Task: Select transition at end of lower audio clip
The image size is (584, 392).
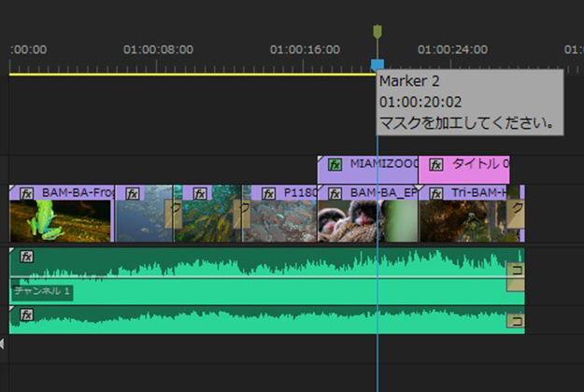Action: click(515, 321)
